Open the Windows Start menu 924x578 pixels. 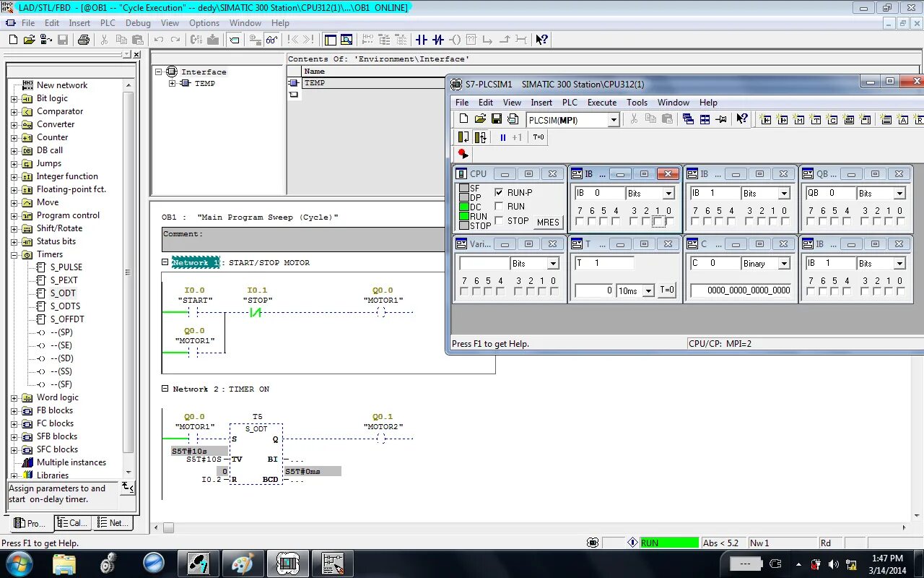(x=18, y=563)
